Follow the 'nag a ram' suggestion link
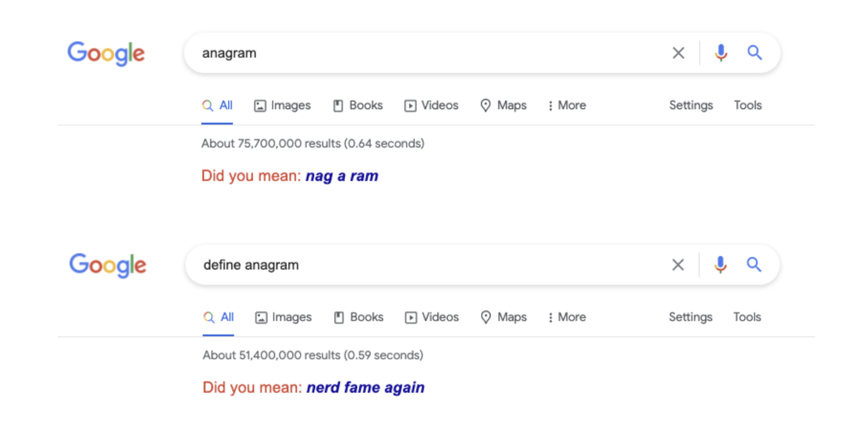Screen dimensions: 868x422 [342, 176]
